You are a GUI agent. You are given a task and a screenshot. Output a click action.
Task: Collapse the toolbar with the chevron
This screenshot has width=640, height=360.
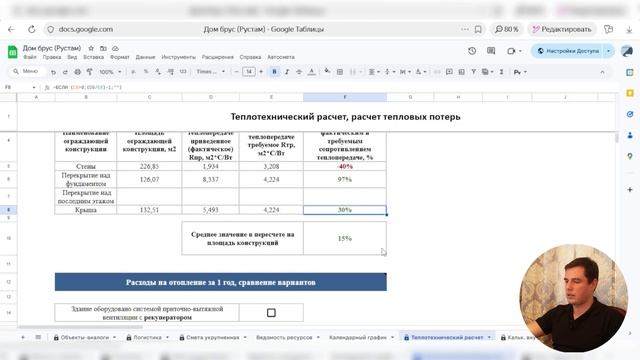[602, 72]
